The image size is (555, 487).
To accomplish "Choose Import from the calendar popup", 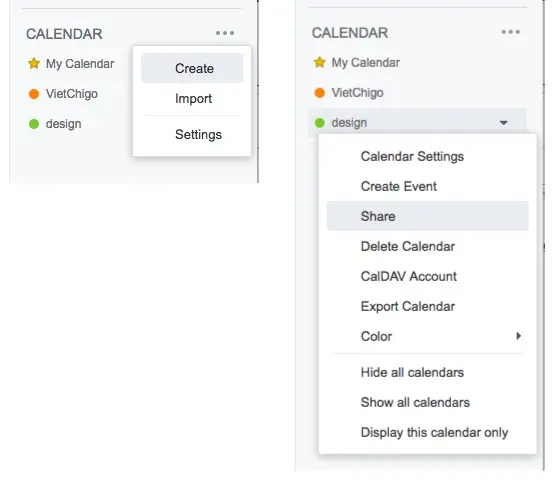I will (192, 98).
